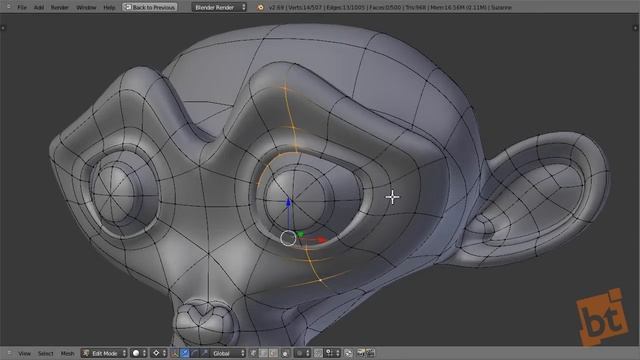
Task: Switch to face select mode
Action: point(273,353)
